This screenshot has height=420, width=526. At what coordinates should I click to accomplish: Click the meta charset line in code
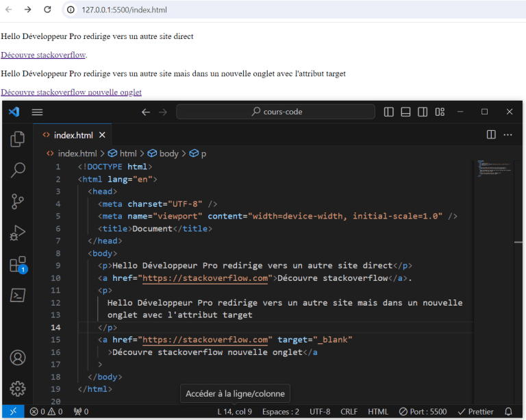click(158, 204)
